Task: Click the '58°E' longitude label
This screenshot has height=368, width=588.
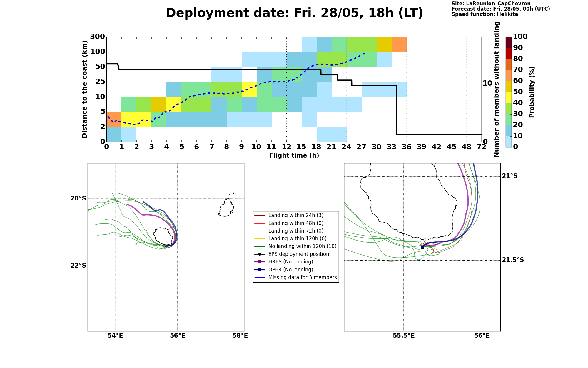Action: click(240, 336)
